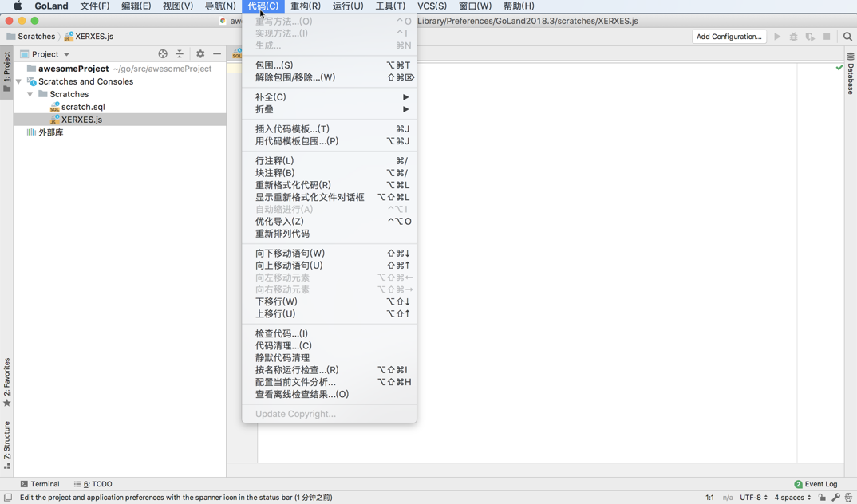Open Project panel settings gear
857x504 pixels.
point(200,54)
